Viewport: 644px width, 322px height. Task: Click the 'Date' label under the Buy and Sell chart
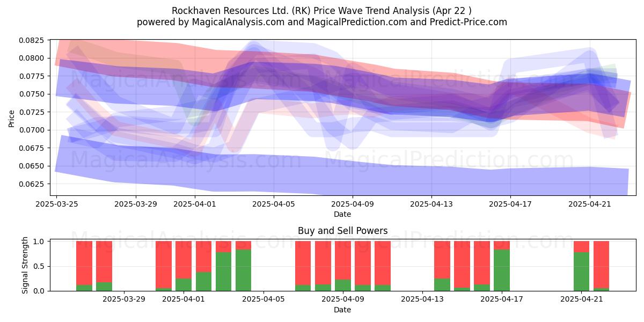coord(342,310)
